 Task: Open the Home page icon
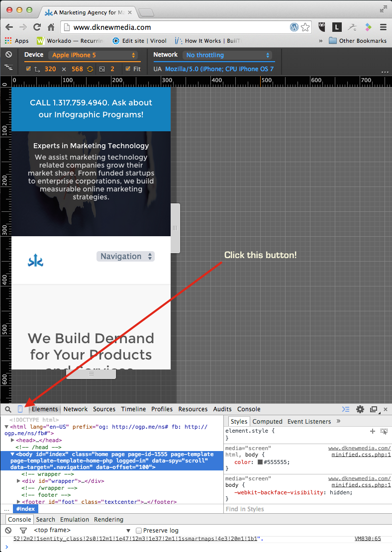pos(51,27)
